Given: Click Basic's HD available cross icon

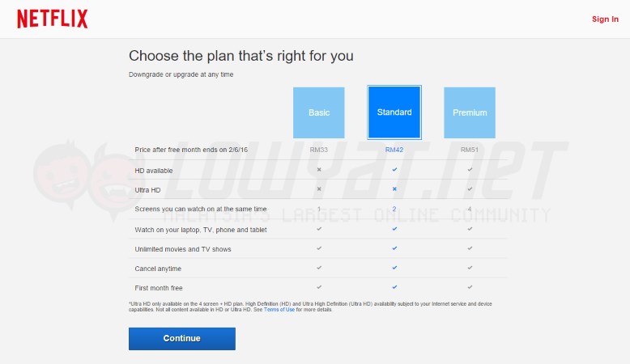Looking at the screenshot, I should (319, 170).
